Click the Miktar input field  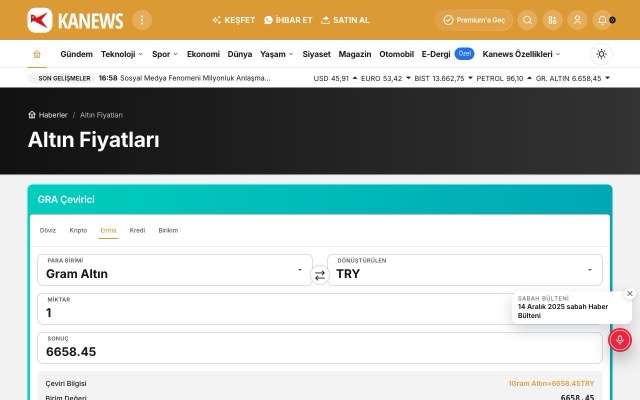coord(320,309)
